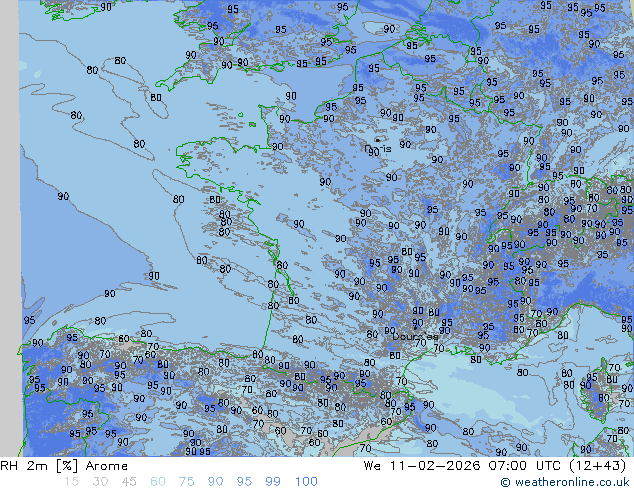Select the 99 legend value
The image size is (634, 490).
click(273, 482)
